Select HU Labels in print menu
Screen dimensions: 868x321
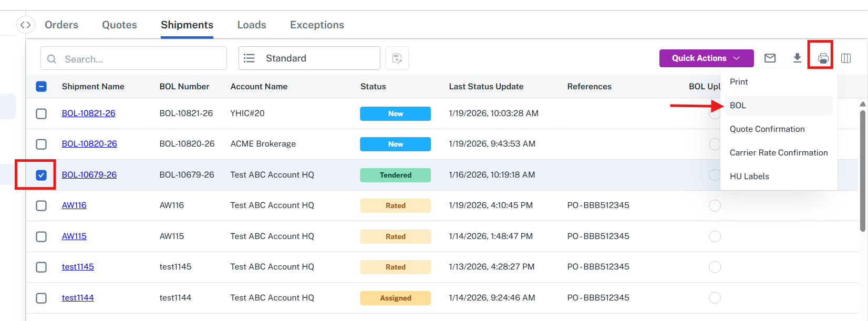tap(749, 177)
